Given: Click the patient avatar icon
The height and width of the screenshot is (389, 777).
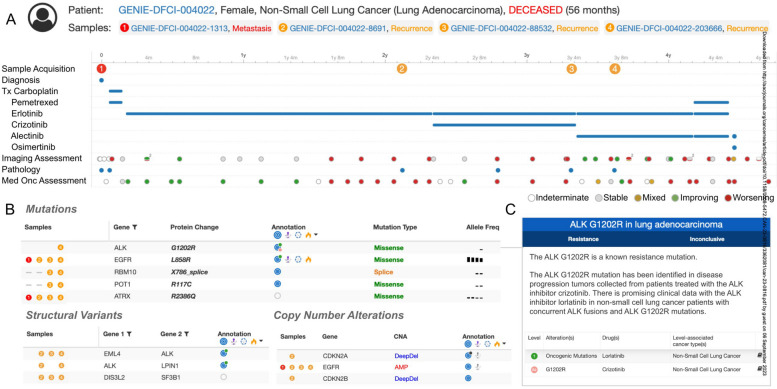Looking at the screenshot, I should (42, 18).
